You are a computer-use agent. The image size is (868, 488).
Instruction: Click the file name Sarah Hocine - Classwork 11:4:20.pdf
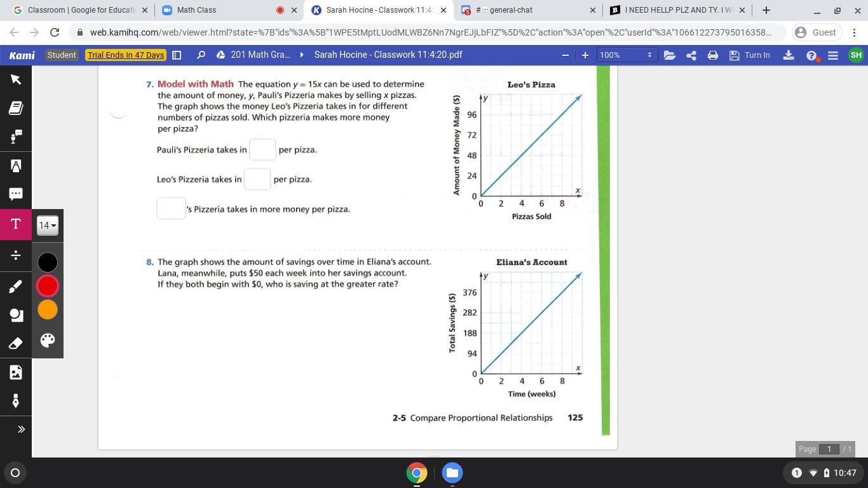[388, 55]
